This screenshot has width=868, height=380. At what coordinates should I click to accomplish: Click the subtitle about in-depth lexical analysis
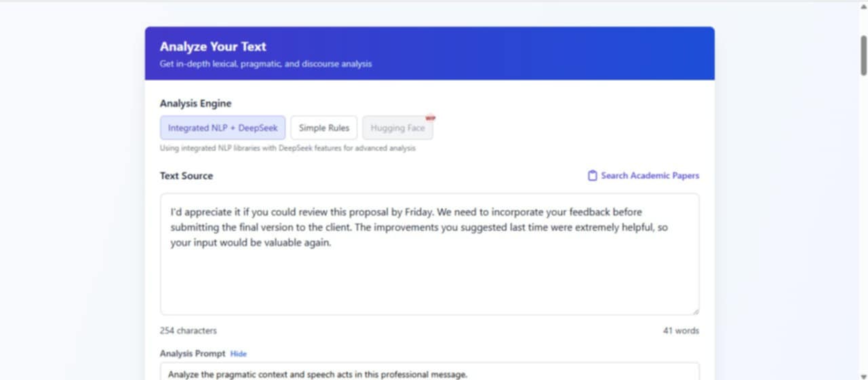pyautogui.click(x=266, y=64)
